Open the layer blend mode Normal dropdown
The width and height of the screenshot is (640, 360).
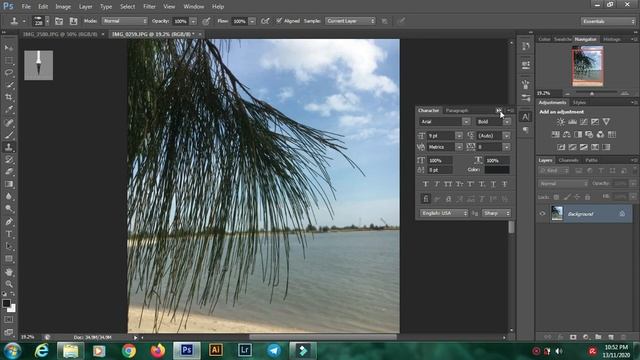click(563, 184)
